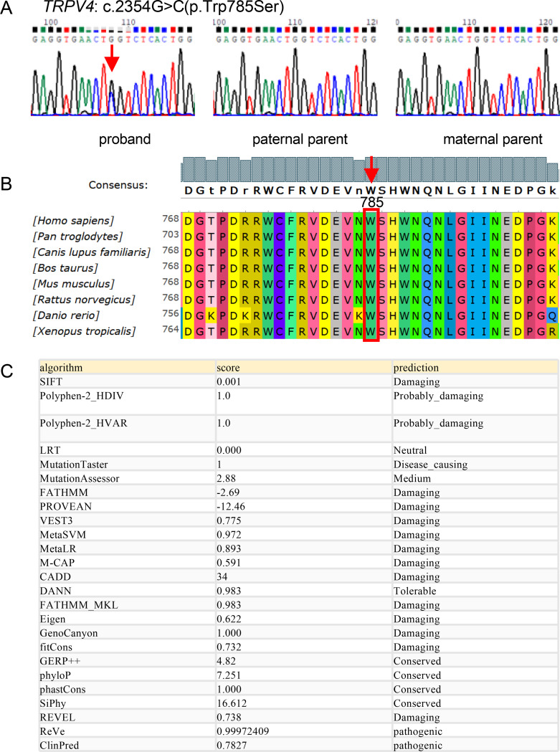Select the FATHMM_MKL algorithm cell
Image resolution: width=560 pixels, height=752 pixels.
pyautogui.click(x=127, y=605)
